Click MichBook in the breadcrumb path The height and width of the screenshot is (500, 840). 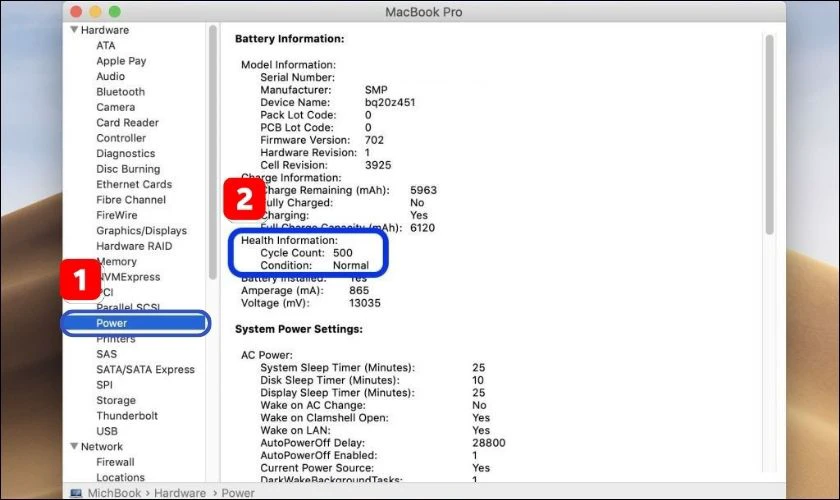[x=114, y=492]
